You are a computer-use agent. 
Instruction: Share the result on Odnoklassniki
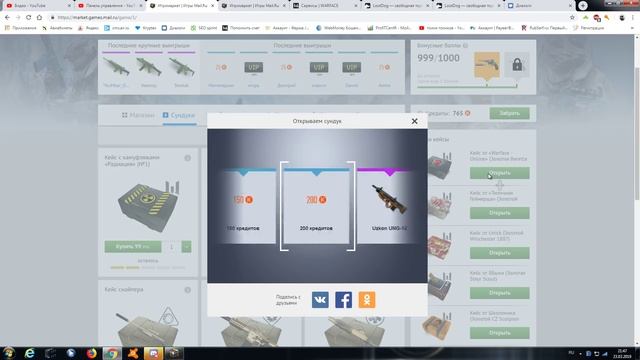coord(367,300)
